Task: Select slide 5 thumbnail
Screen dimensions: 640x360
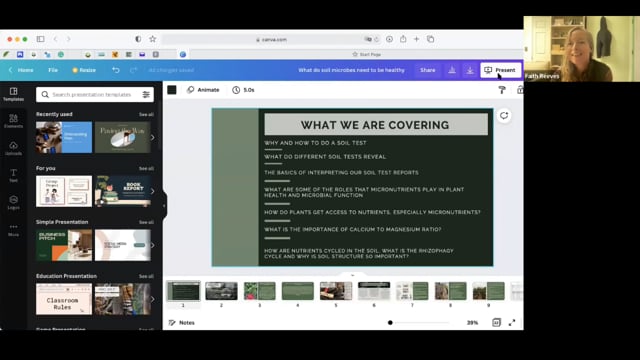Action: click(x=336, y=291)
